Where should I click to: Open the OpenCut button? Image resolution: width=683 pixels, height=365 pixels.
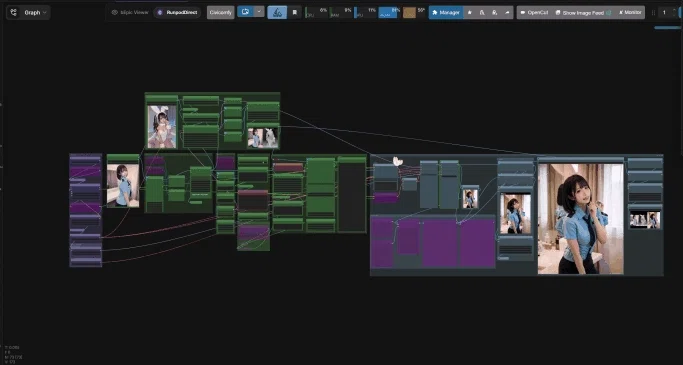(534, 13)
